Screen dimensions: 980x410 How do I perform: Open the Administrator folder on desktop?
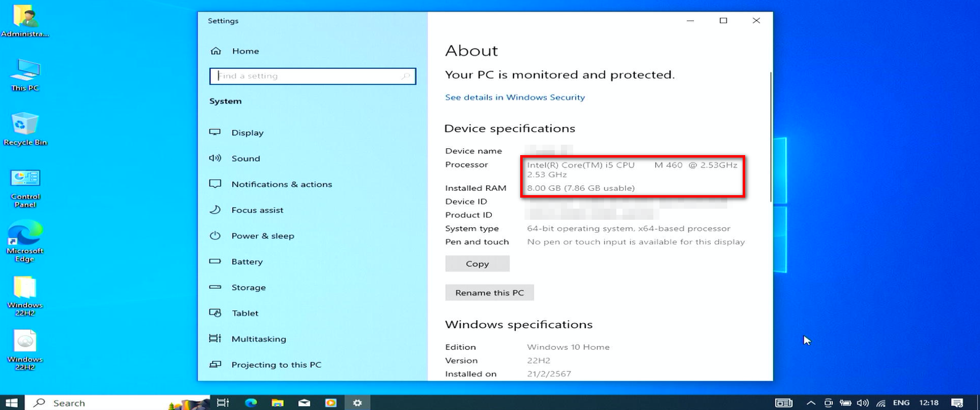24,21
